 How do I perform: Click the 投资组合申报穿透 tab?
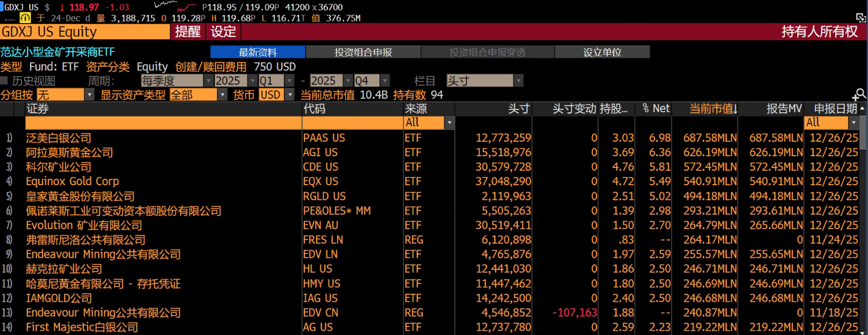[487, 52]
